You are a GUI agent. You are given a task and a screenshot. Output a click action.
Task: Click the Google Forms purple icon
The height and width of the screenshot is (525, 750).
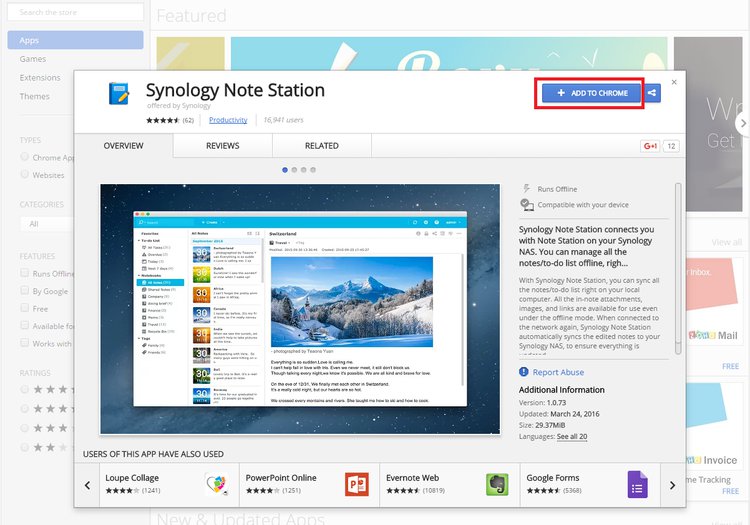pyautogui.click(x=637, y=484)
